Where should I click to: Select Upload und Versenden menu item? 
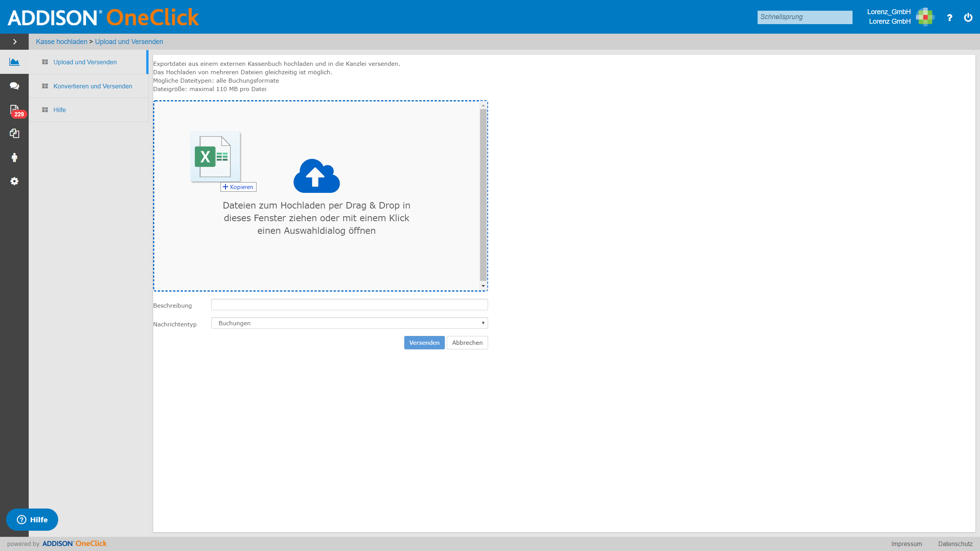(x=85, y=62)
